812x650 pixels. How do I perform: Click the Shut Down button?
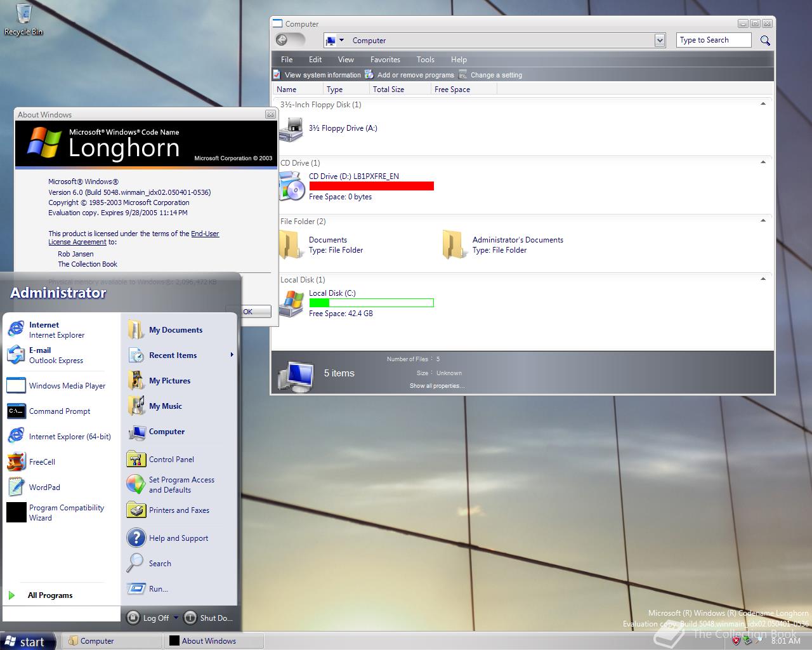pyautogui.click(x=209, y=618)
